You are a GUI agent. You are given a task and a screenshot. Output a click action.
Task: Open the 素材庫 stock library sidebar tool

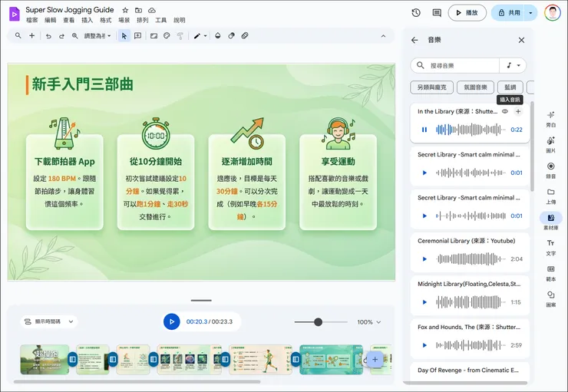550,221
